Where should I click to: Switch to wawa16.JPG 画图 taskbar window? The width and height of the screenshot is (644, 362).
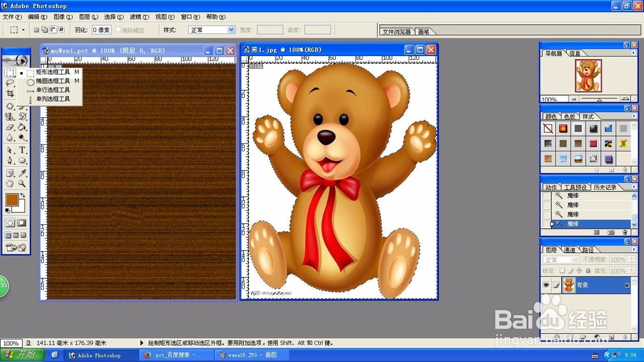click(x=251, y=355)
